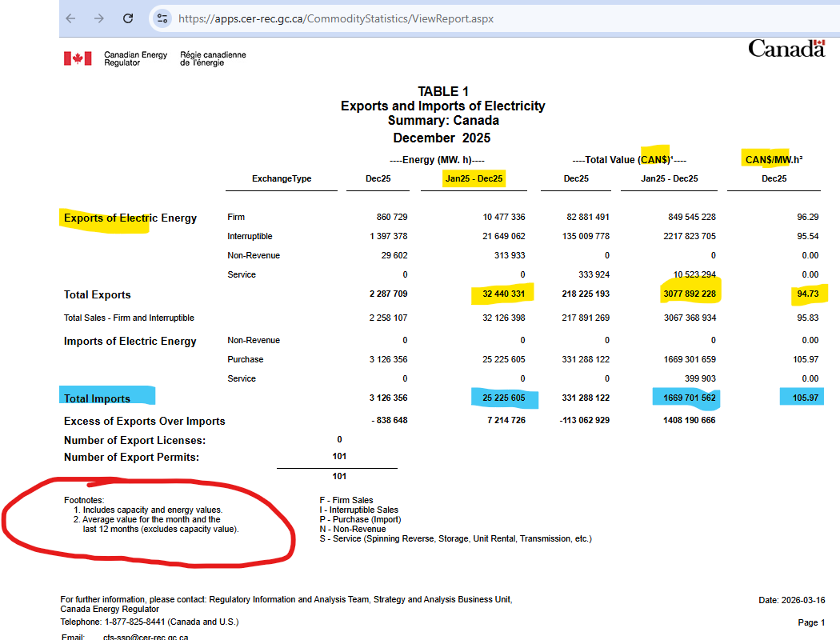Click Non-Revenue export value 29 602
This screenshot has width=840, height=640.
(x=394, y=255)
